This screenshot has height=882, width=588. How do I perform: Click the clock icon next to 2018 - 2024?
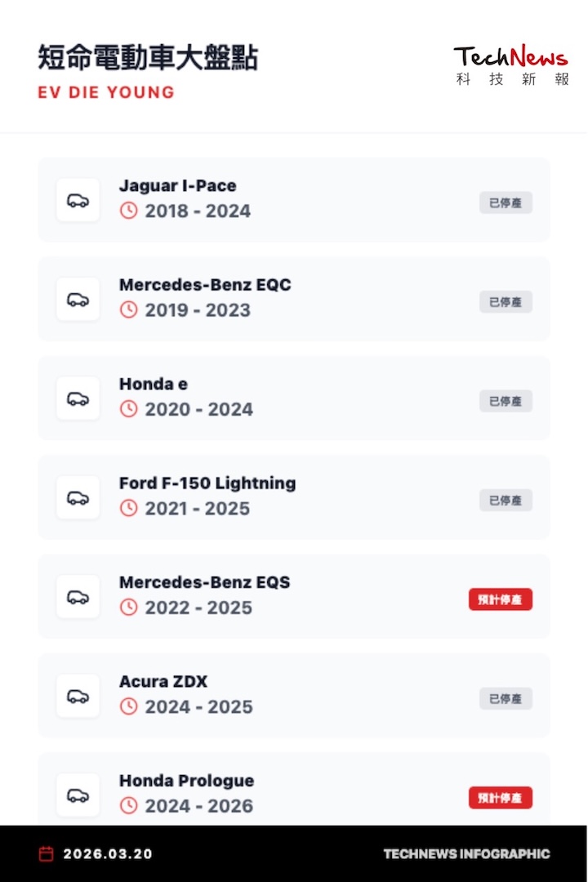click(128, 211)
